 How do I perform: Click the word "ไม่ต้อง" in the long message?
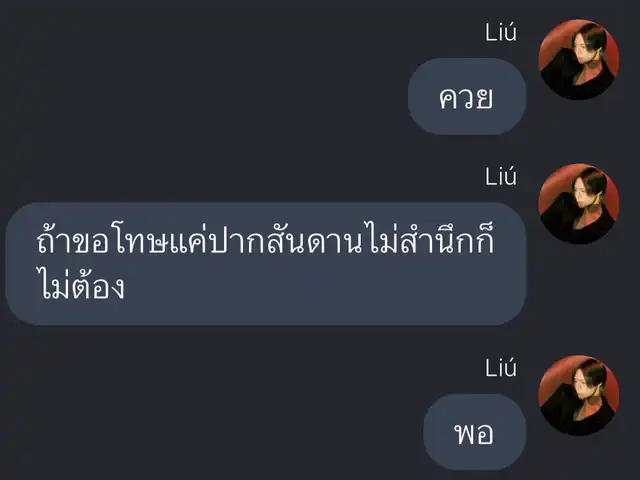pyautogui.click(x=80, y=283)
